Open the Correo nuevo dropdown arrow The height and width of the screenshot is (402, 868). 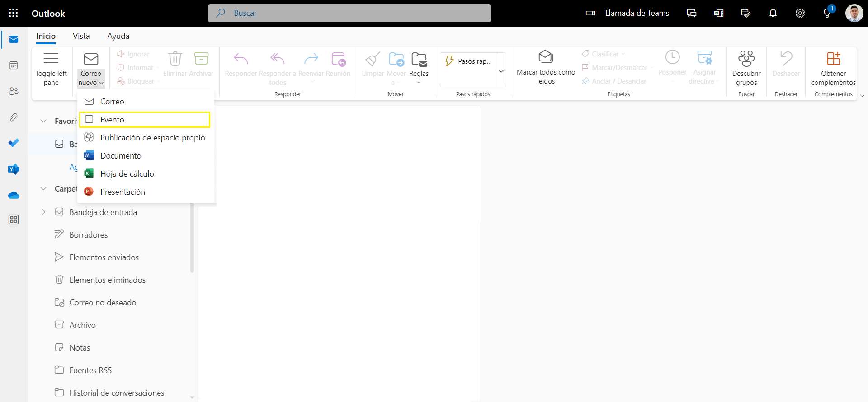tap(101, 83)
